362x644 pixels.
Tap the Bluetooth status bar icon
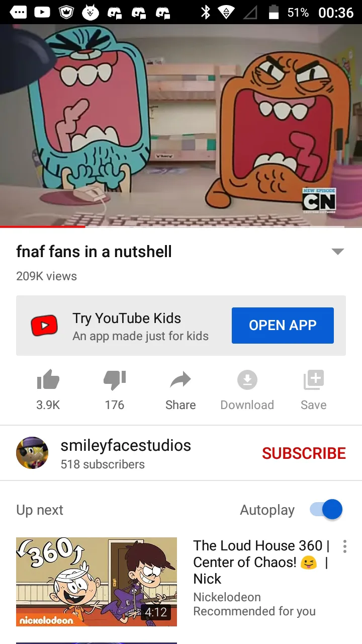[x=206, y=12]
